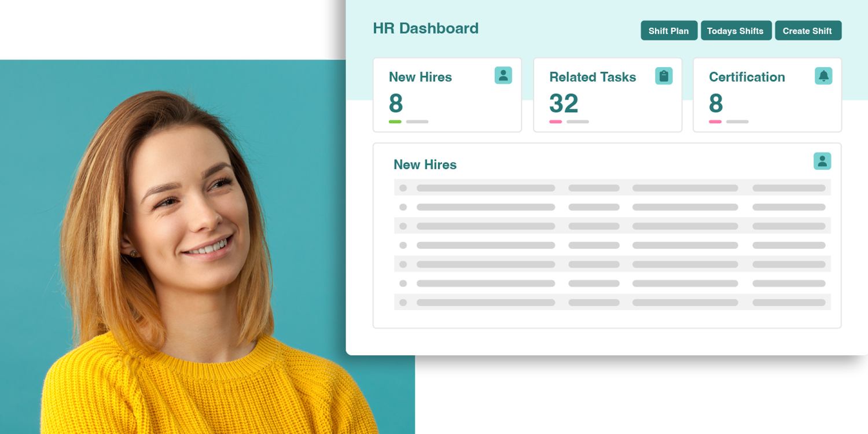Open Todays Shifts view
Image resolution: width=868 pixels, height=434 pixels.
[x=735, y=31]
